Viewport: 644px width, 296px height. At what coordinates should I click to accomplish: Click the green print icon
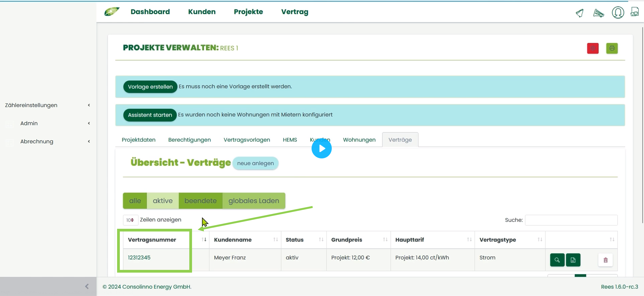pyautogui.click(x=611, y=48)
